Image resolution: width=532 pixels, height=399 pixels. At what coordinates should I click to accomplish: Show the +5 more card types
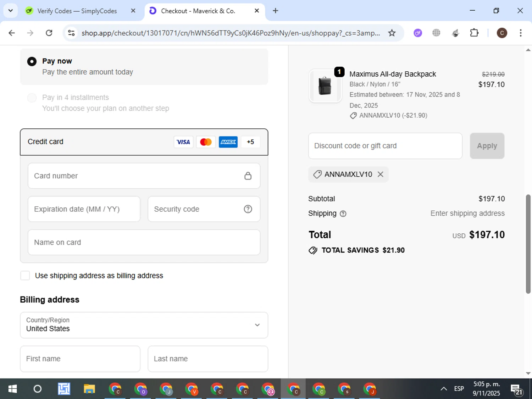tap(250, 142)
